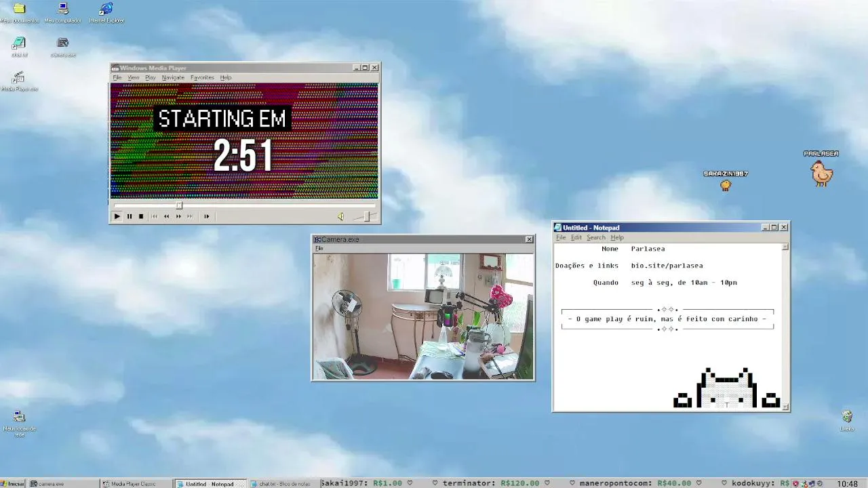Launch the Media Player.exe desktop shortcut
This screenshot has height=488, width=868.
click(19, 81)
